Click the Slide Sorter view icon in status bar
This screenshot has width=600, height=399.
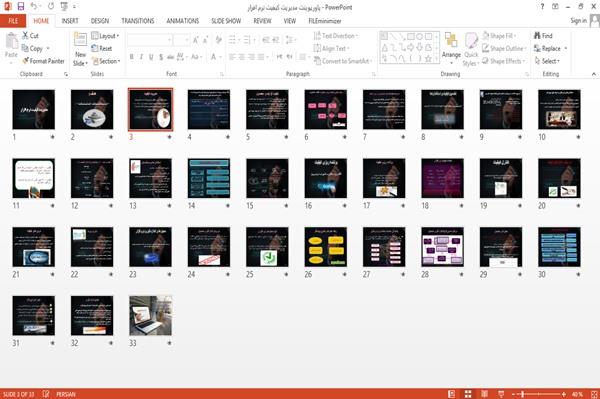pyautogui.click(x=468, y=394)
